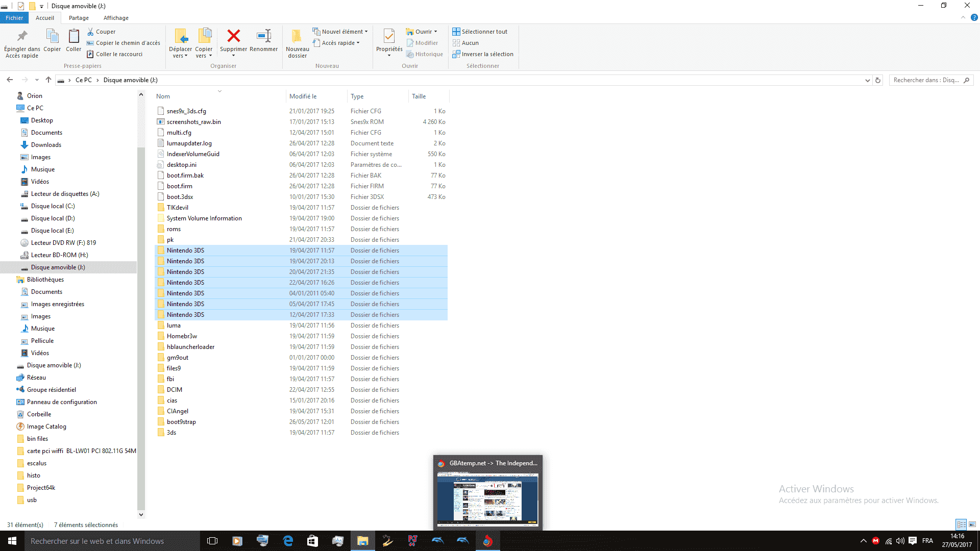Image resolution: width=980 pixels, height=551 pixels.
Task: Sort files by the Nom column
Action: coord(220,96)
